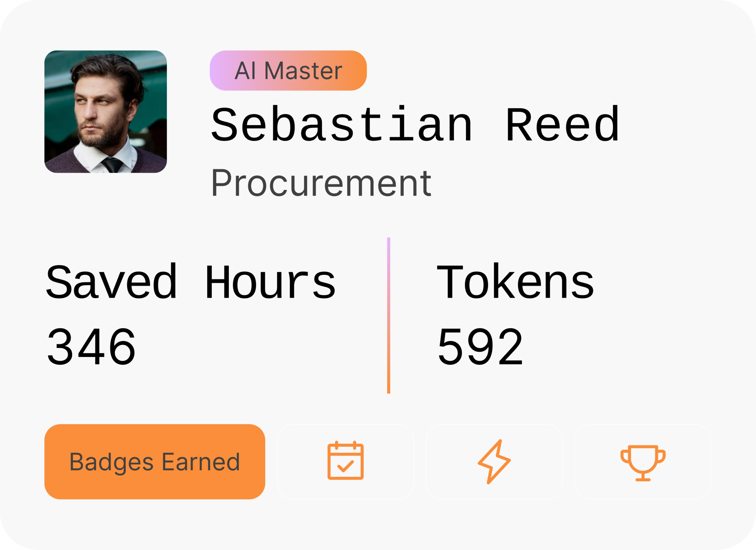This screenshot has height=550, width=756.
Task: Click the word Hours in the heading
Action: [x=270, y=282]
